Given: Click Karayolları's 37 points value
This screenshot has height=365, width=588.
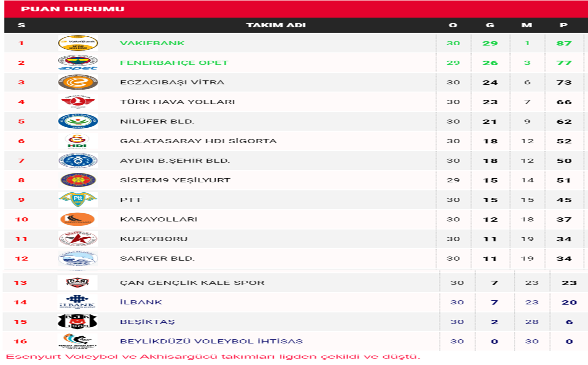Looking at the screenshot, I should pyautogui.click(x=564, y=219).
